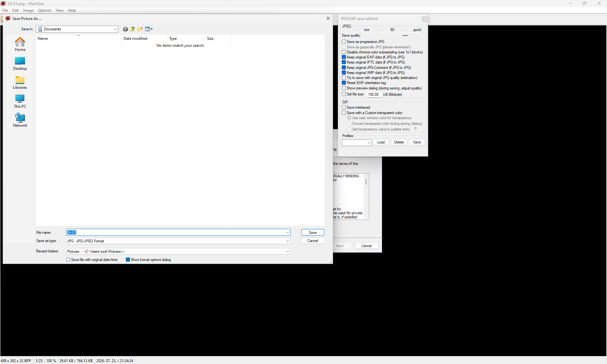This screenshot has width=607, height=364.
Task: Click the Save button in dialog
Action: coord(313,233)
